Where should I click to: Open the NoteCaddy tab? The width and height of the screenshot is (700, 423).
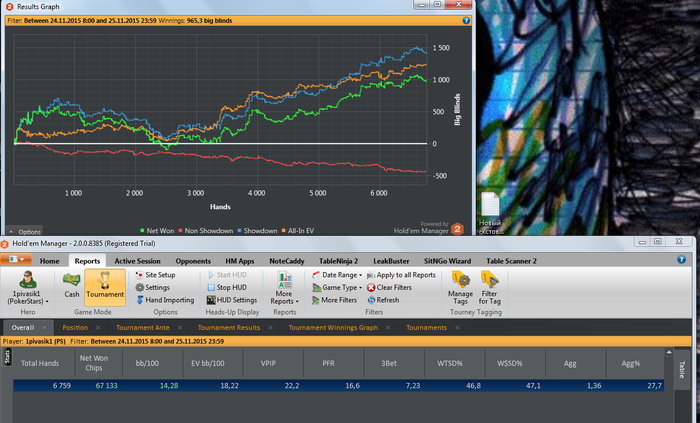[287, 261]
